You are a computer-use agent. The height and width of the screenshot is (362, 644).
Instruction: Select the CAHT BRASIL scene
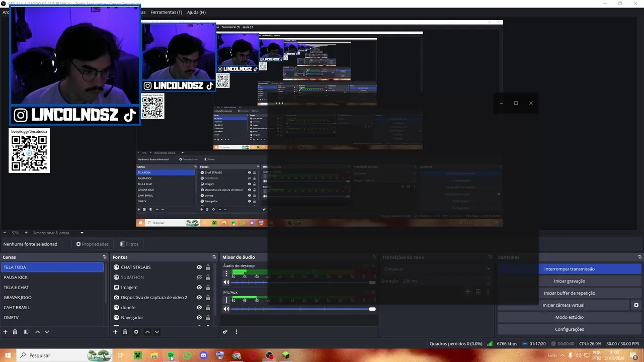point(52,308)
